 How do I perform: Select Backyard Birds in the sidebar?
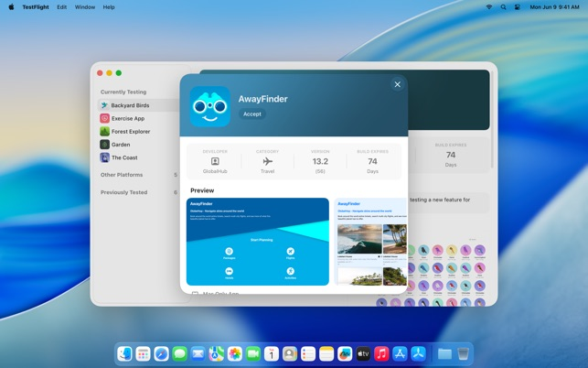pos(130,105)
